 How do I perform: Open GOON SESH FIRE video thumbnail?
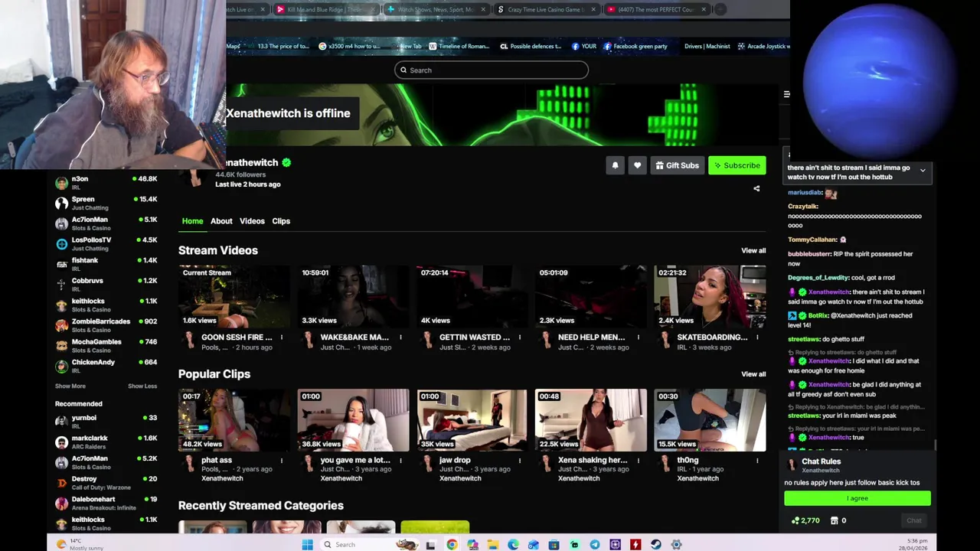234,297
